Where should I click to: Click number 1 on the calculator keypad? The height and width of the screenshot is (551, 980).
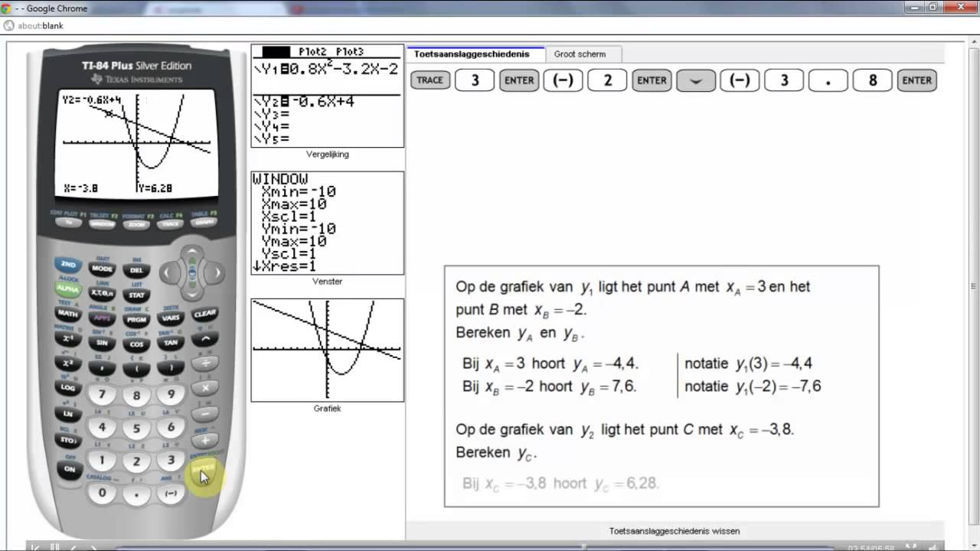pyautogui.click(x=103, y=461)
